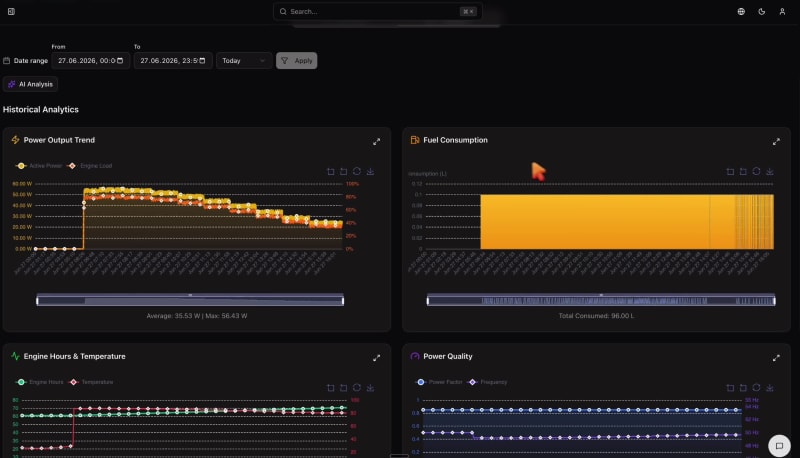Viewport: 800px width, 458px height.
Task: Toggle the Power Factor legend series
Action: [439, 382]
